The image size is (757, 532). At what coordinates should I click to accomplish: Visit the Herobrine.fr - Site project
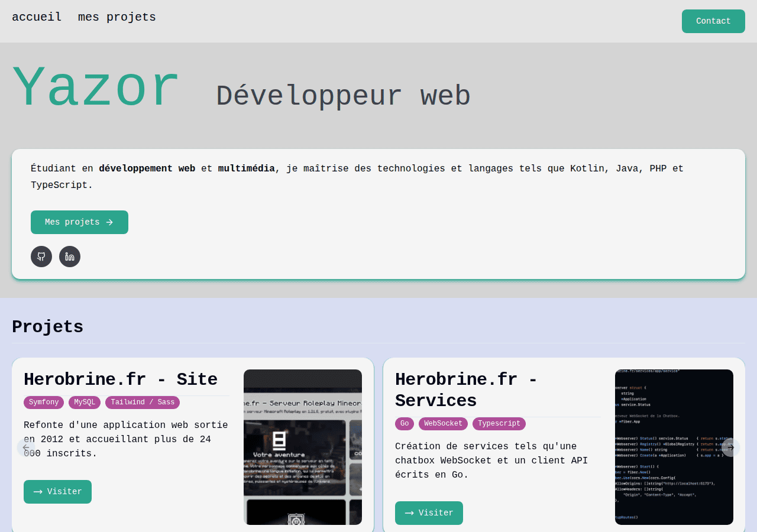[x=57, y=492]
